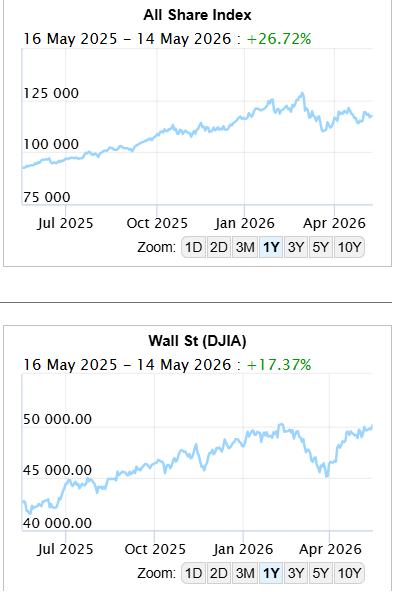Click DJIA line dip near April 2026
This screenshot has height=592, width=394.
coord(327,474)
